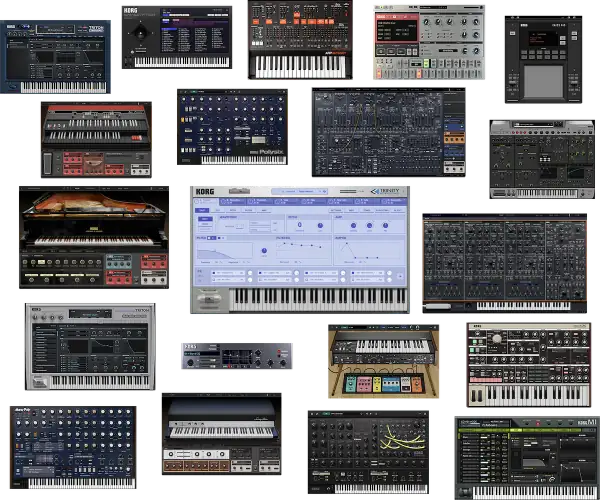
Task: Open the microKORG plugin screenshot
Action: coord(529,365)
